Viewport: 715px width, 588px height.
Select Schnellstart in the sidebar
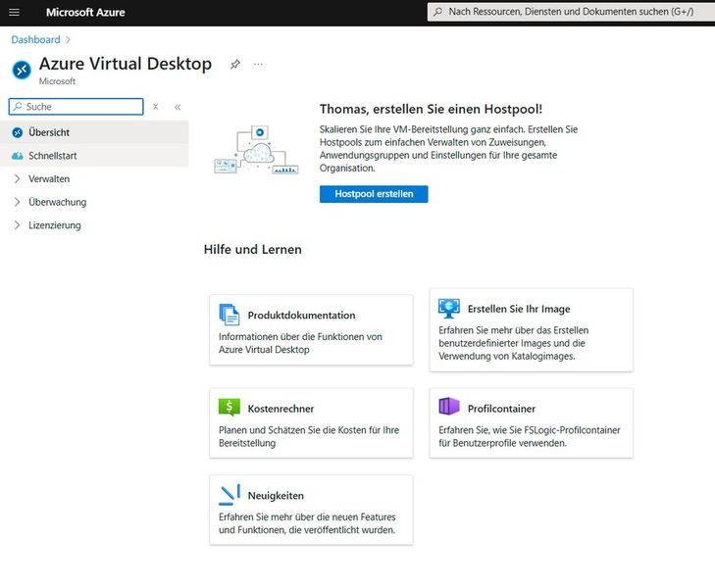click(x=94, y=156)
